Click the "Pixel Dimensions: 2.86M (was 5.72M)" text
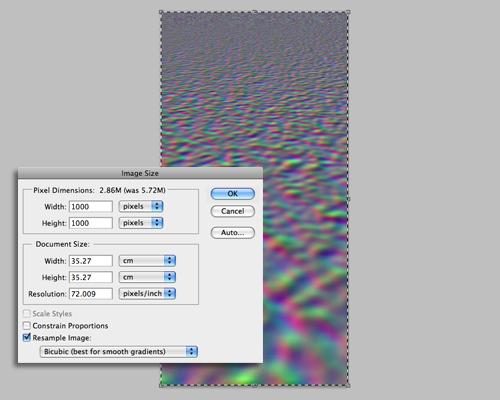The height and width of the screenshot is (400, 500). click(99, 190)
